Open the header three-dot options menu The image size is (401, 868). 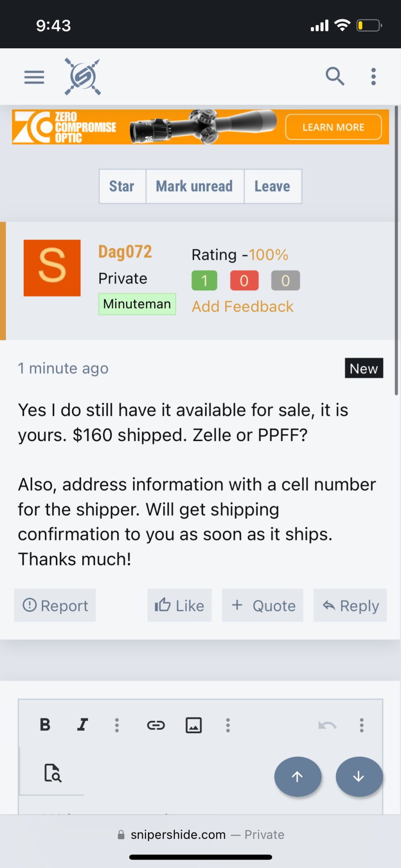[373, 77]
